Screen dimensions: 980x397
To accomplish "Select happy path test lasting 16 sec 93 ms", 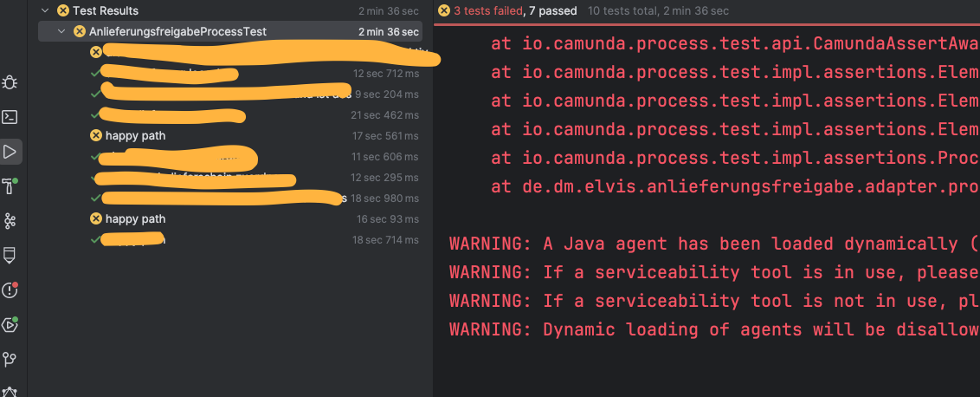I will coord(135,218).
